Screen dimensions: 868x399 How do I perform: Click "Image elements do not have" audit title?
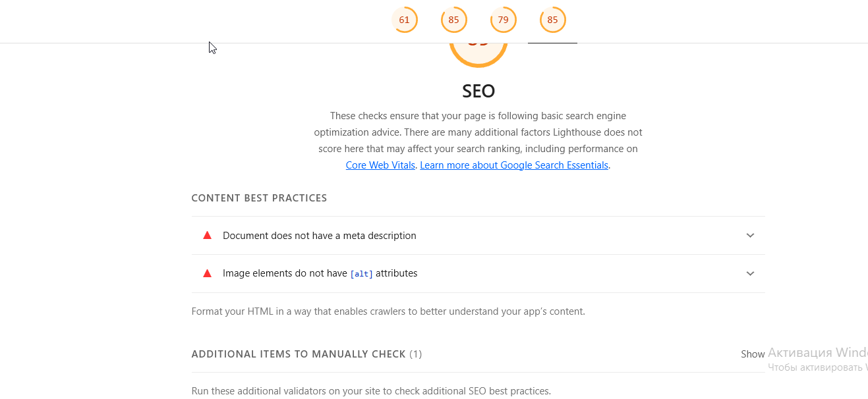(285, 273)
